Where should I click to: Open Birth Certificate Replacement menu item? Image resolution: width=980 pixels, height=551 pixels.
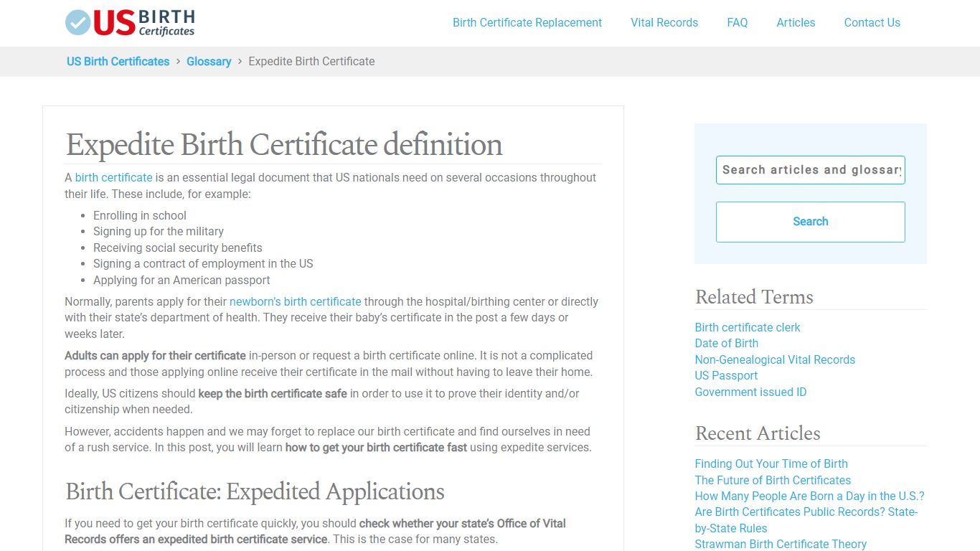tap(527, 22)
